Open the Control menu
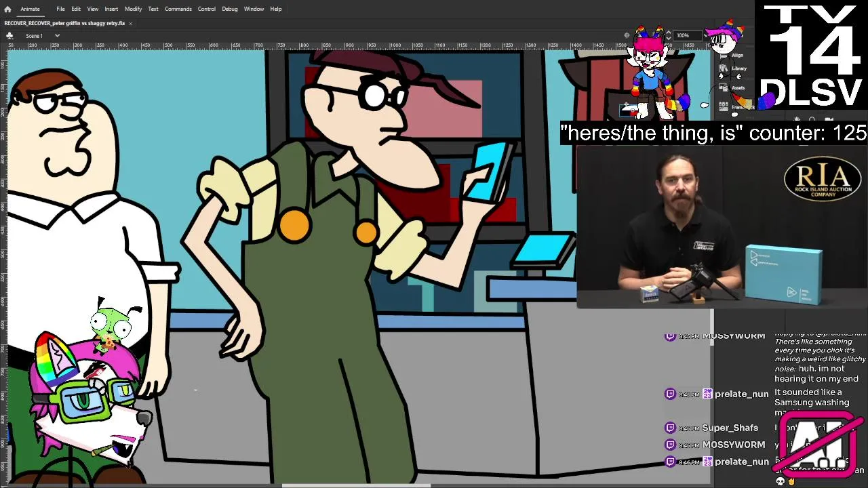Screen dimensions: 868x488 pos(206,9)
